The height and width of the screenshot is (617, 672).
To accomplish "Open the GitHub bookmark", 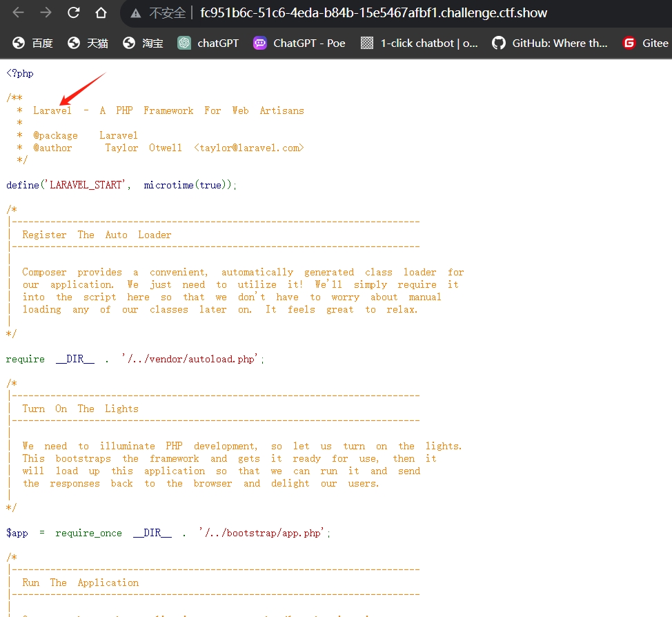I will click(549, 43).
